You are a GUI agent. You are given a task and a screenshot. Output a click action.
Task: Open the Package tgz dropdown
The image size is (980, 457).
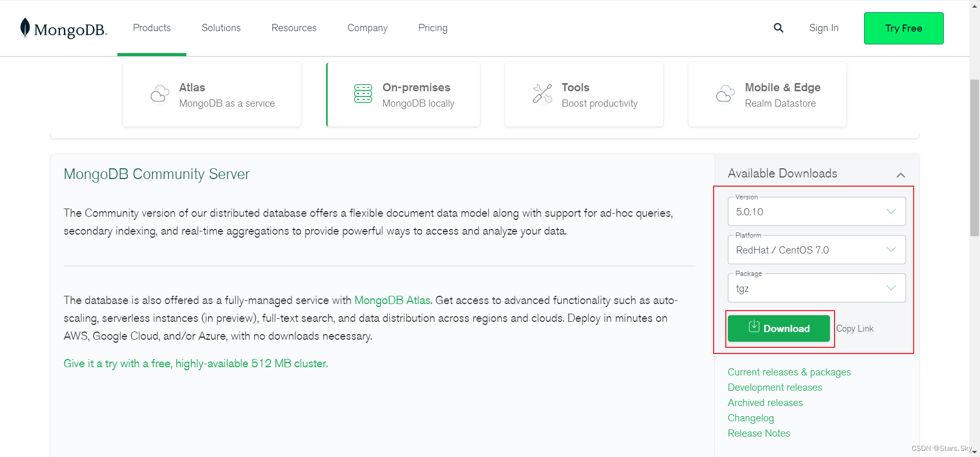point(816,288)
